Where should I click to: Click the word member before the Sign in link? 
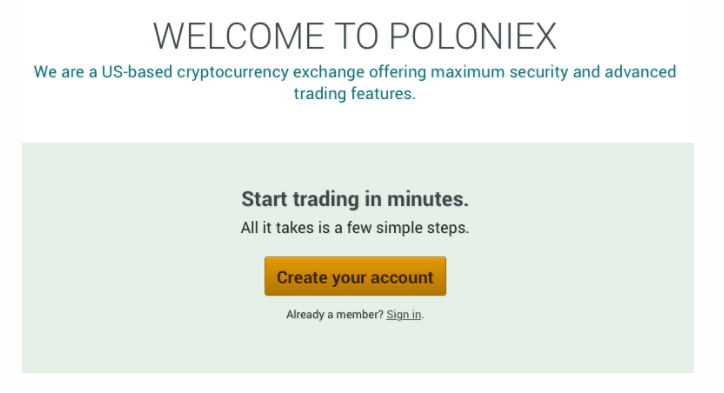coord(359,314)
